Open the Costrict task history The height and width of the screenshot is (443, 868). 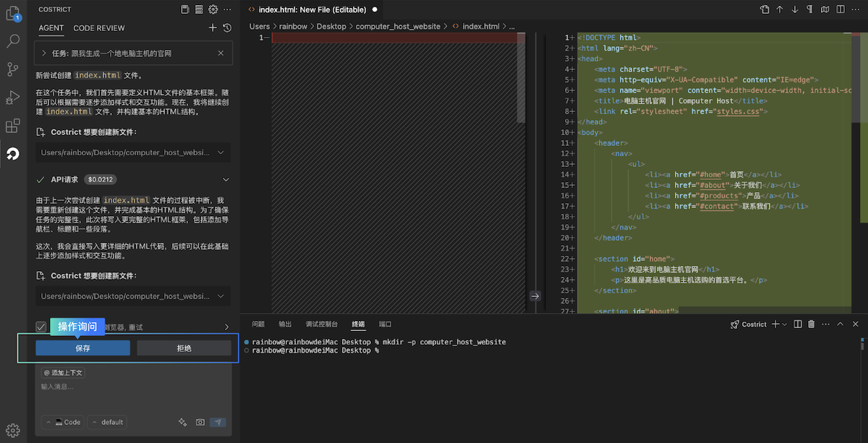tap(227, 27)
